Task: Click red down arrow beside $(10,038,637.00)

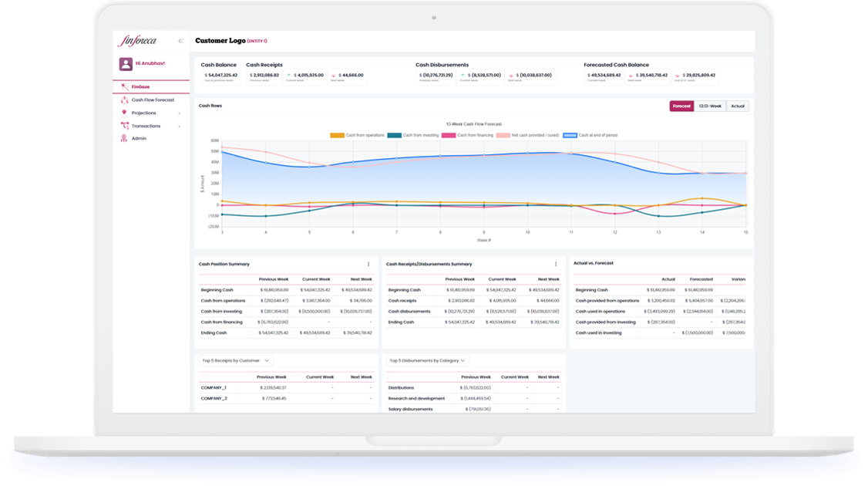Action: pyautogui.click(x=511, y=76)
